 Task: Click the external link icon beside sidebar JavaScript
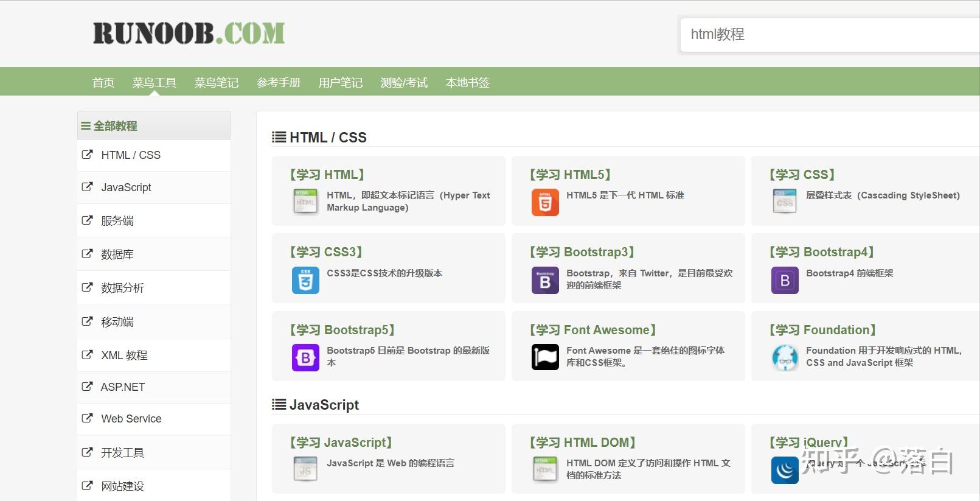88,187
